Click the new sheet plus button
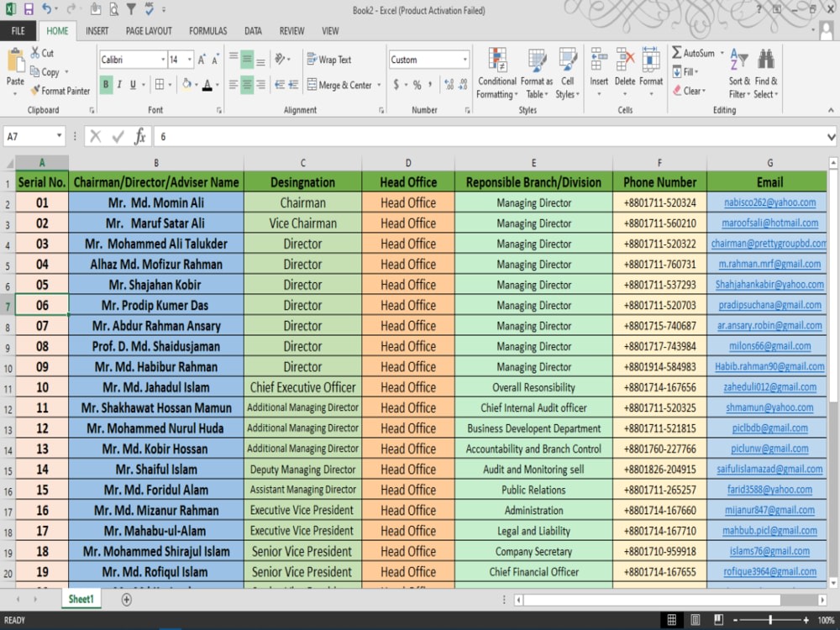The width and height of the screenshot is (840, 630). pos(127,600)
